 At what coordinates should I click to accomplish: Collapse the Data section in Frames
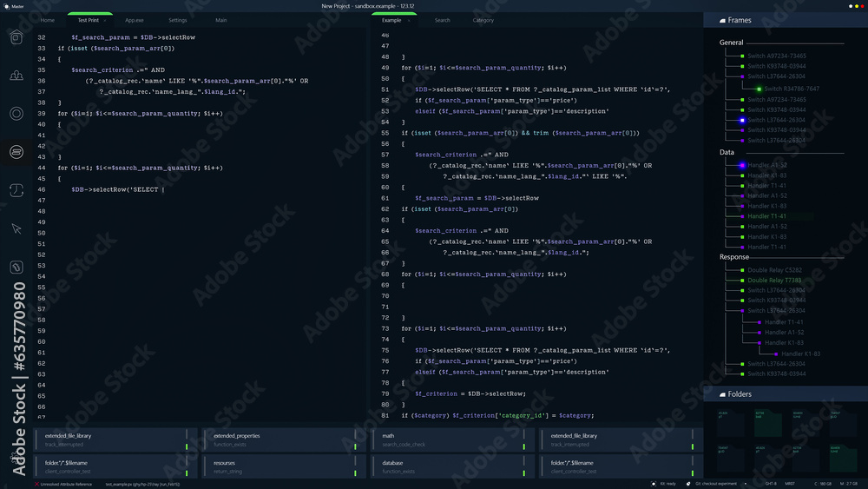727,152
